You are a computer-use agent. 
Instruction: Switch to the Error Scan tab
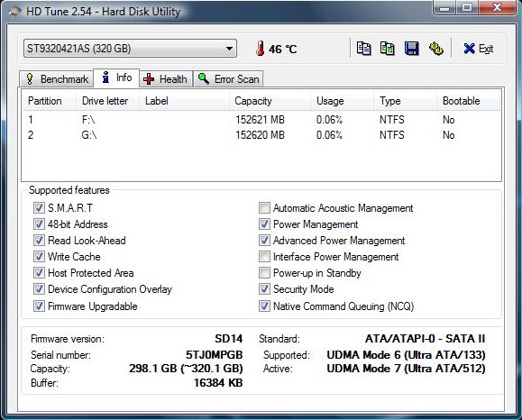pos(228,79)
